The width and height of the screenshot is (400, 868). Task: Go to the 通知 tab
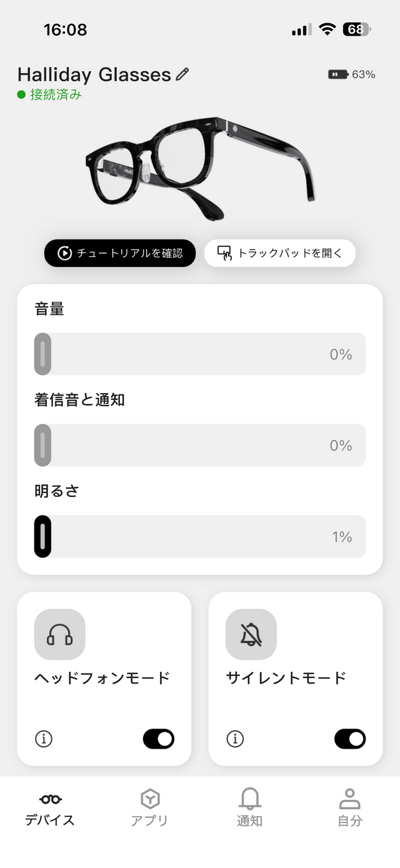[249, 808]
